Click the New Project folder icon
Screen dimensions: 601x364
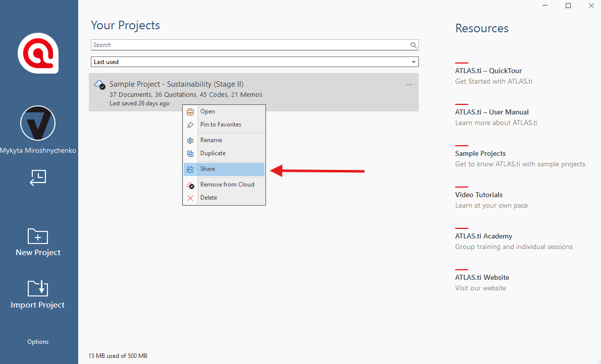(x=38, y=236)
